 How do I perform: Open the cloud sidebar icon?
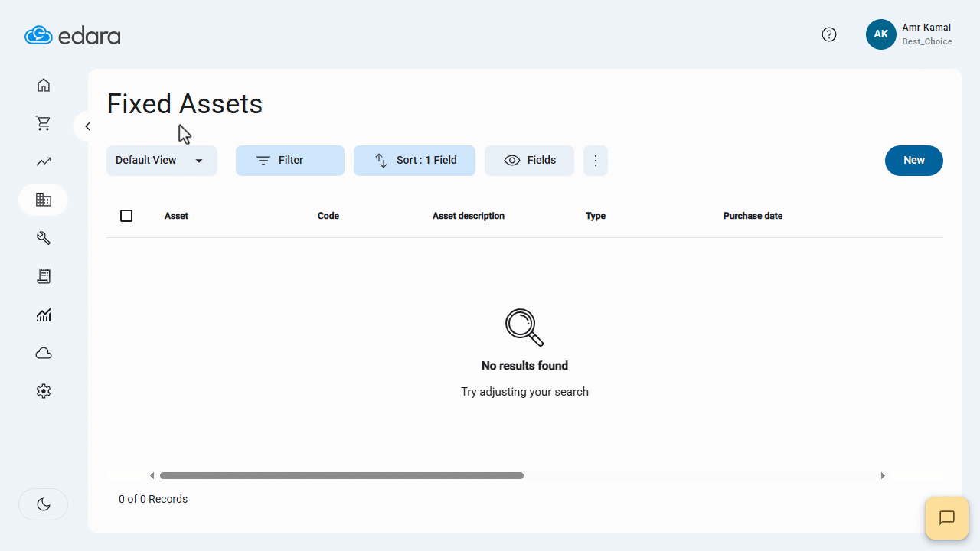pos(44,353)
